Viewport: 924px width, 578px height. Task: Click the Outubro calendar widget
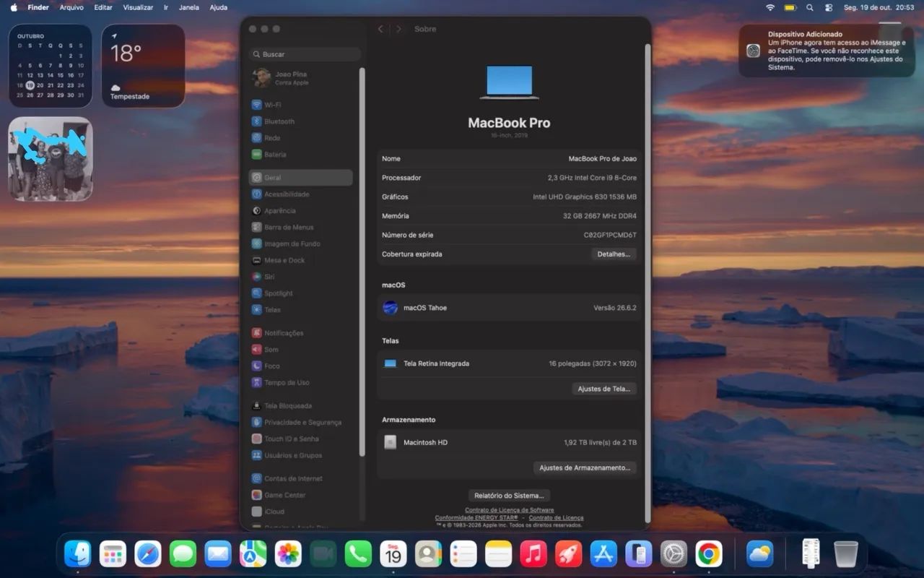(x=51, y=66)
